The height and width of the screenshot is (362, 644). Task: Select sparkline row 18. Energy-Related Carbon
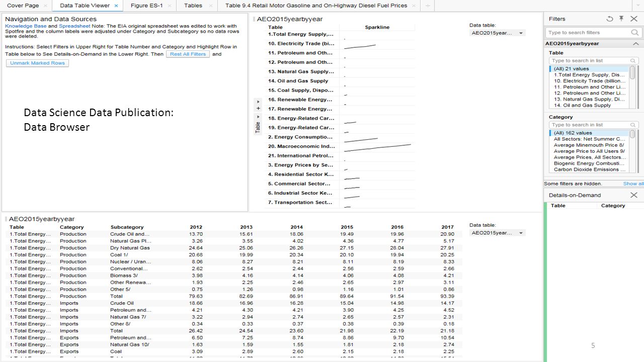[340, 118]
